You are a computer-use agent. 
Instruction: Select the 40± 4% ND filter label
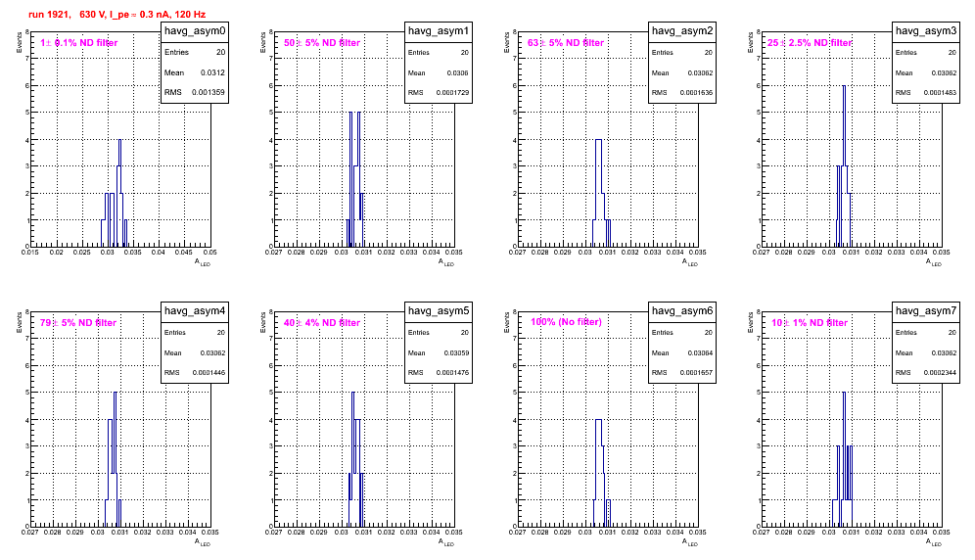(x=322, y=323)
